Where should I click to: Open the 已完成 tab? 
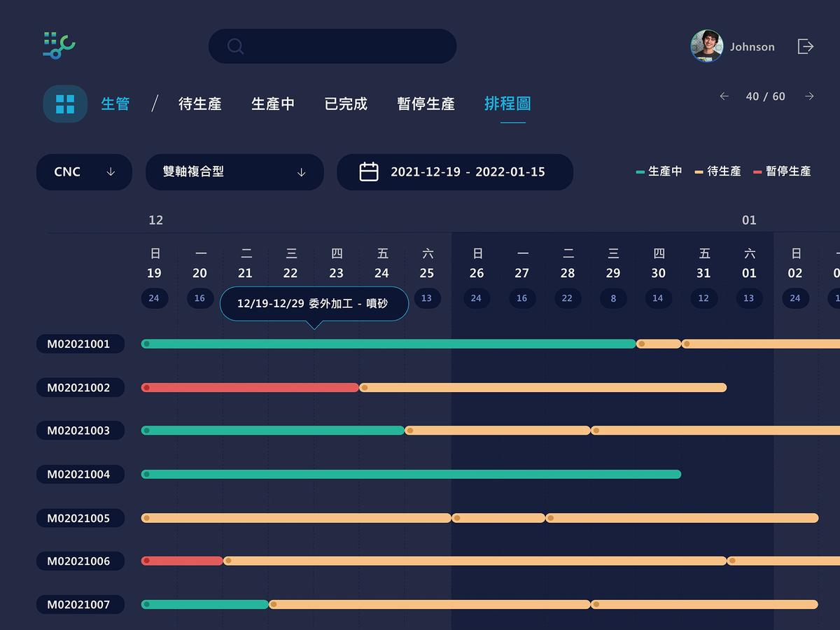[x=346, y=104]
